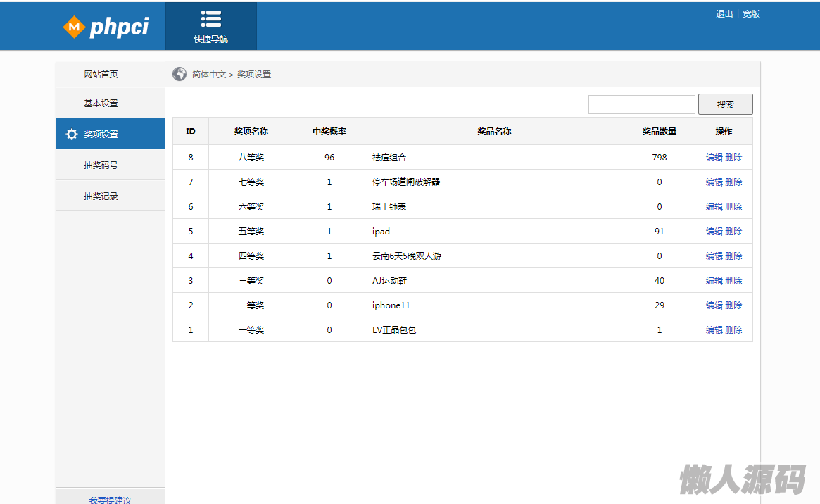
Task: Open 网站首页 in the sidebar
Action: click(101, 74)
